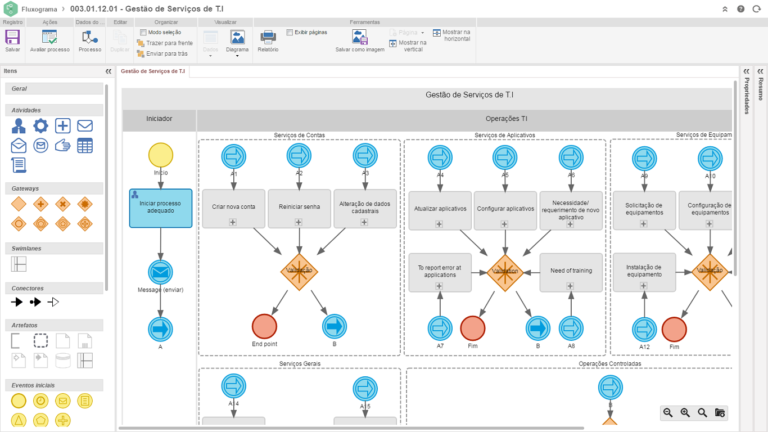The width and height of the screenshot is (768, 432).
Task: Expand the Criar nova conta subprocess plus
Action: 233,221
